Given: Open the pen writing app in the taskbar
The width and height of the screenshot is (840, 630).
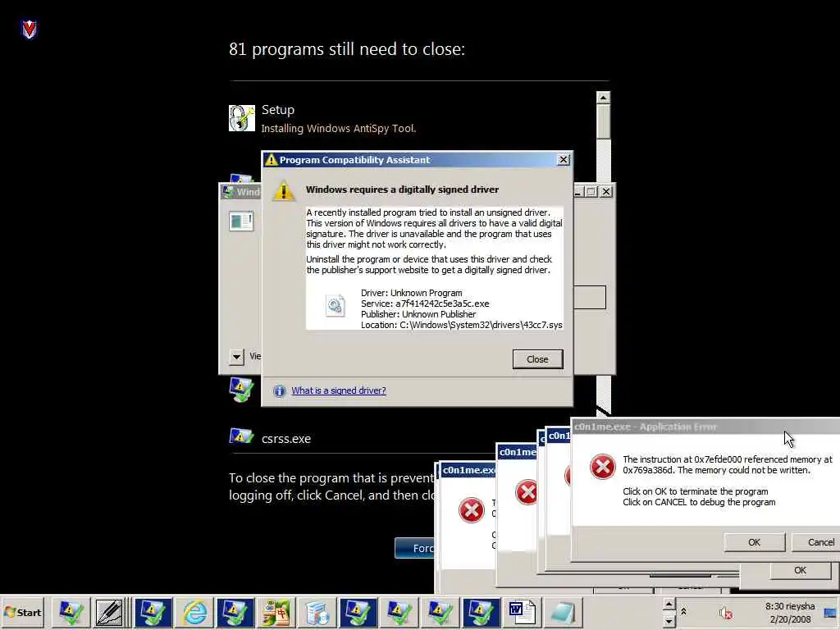Looking at the screenshot, I should point(109,612).
